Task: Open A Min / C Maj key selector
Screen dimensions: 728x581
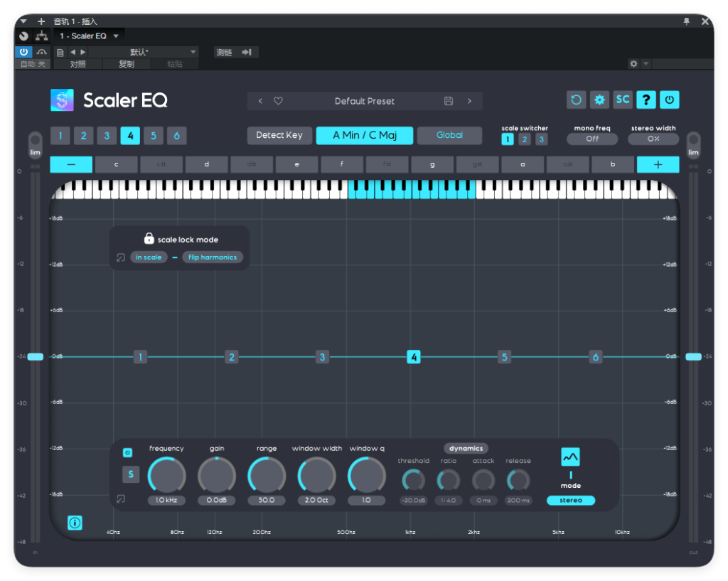Action: [365, 135]
